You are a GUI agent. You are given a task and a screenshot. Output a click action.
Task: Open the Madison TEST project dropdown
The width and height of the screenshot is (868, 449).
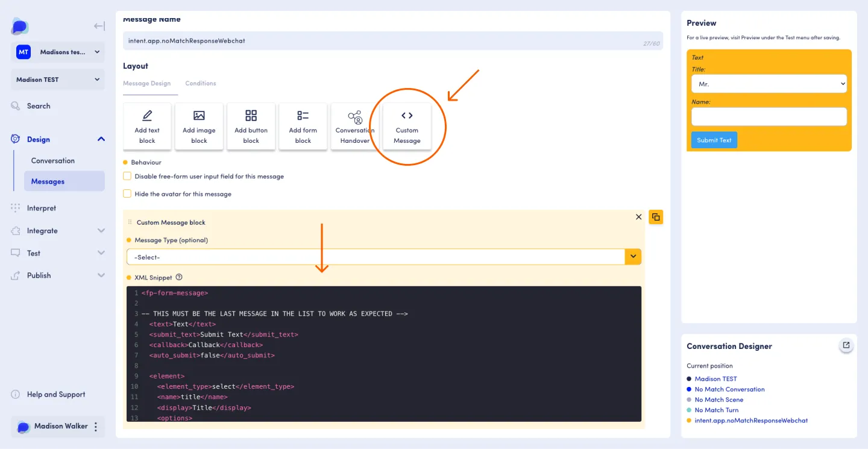(58, 80)
